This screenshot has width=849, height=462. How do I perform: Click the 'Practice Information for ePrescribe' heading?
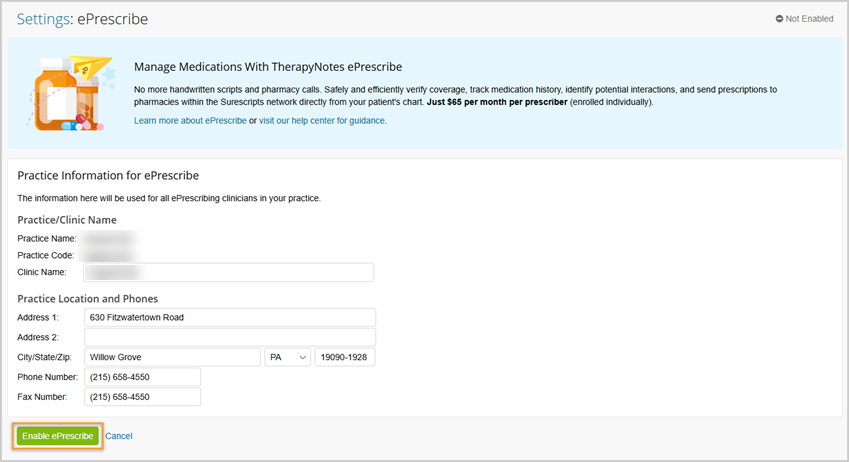click(x=108, y=175)
